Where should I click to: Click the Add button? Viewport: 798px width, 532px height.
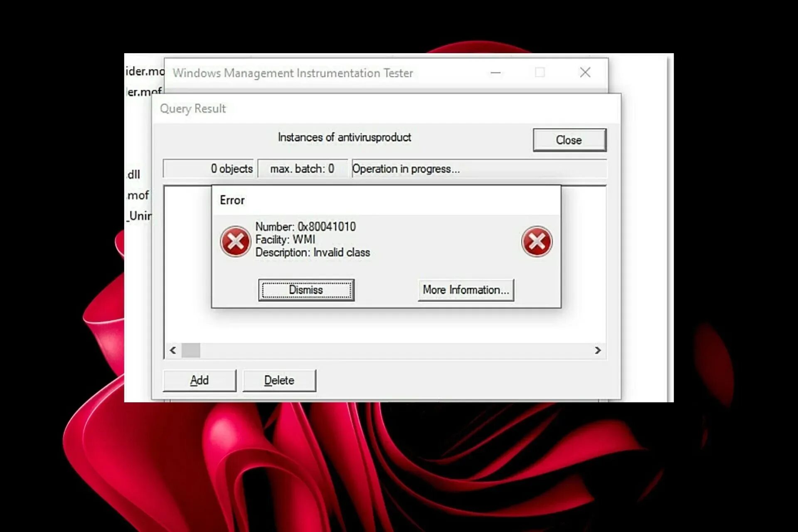(199, 380)
